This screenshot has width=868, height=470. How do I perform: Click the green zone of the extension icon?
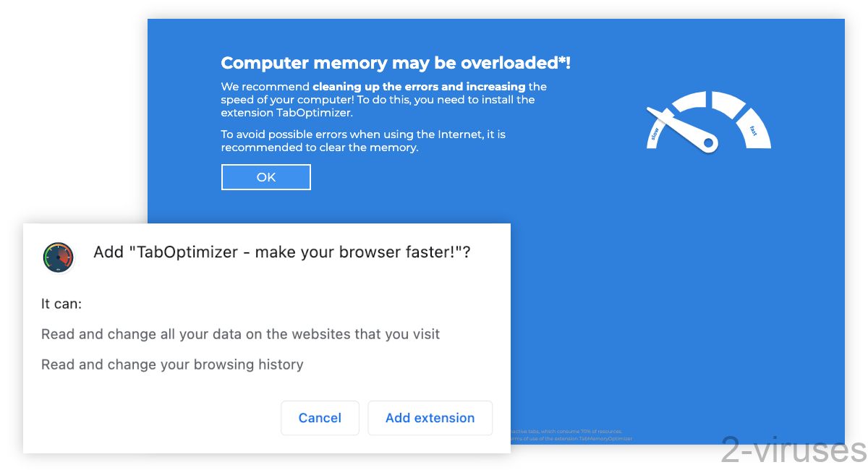point(46,257)
